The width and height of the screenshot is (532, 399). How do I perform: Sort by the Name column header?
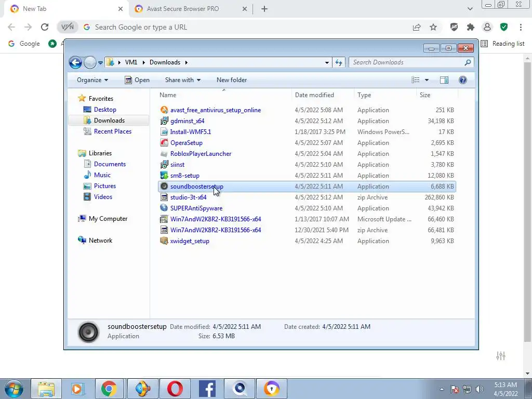(x=224, y=95)
